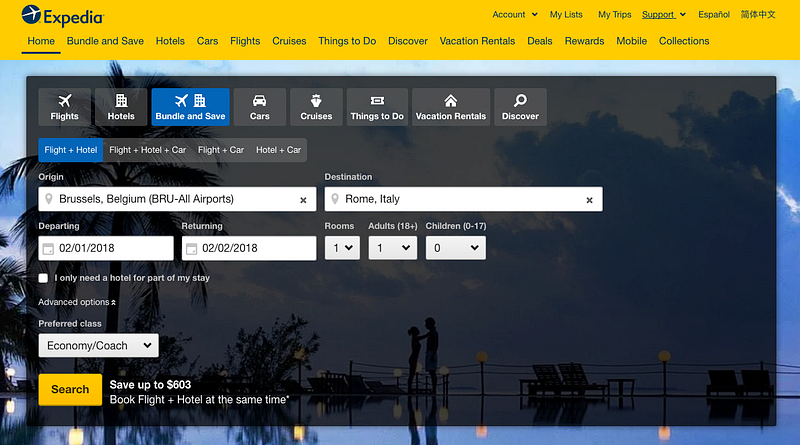Image resolution: width=800 pixels, height=445 pixels.
Task: Open Bundle and Save in top navigation
Action: 105,41
